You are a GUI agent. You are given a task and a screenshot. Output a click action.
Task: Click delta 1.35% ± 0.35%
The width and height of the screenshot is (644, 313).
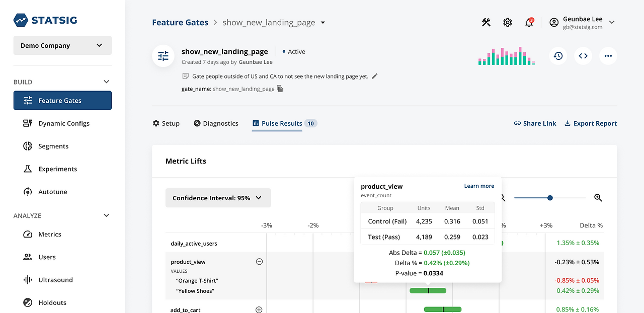pyautogui.click(x=578, y=243)
